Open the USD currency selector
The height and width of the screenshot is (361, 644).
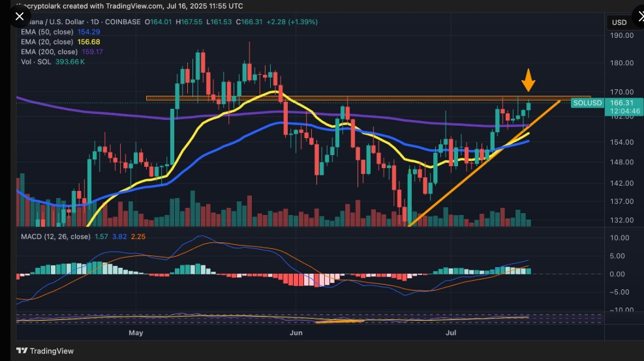619,23
